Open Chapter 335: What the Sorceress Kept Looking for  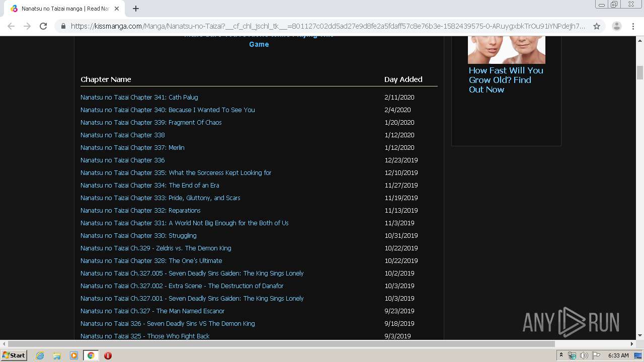tap(176, 173)
